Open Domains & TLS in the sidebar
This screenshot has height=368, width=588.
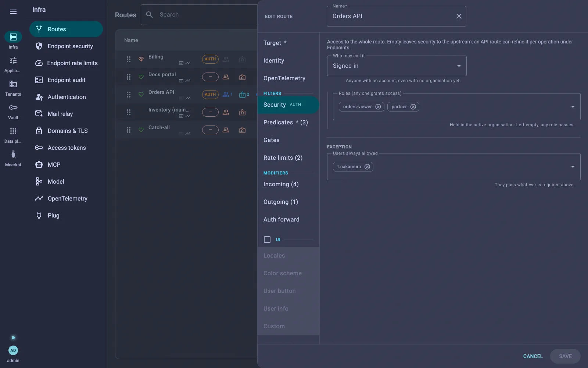[x=66, y=131]
